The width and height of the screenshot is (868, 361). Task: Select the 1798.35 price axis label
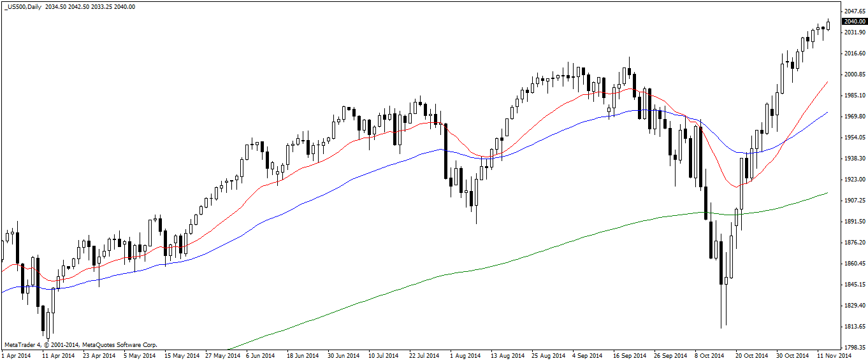click(855, 348)
